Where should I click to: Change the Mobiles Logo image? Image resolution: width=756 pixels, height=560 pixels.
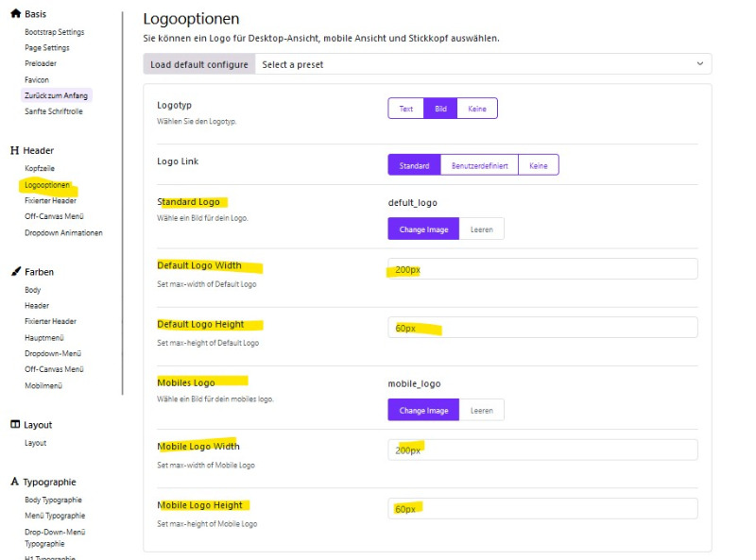point(423,411)
